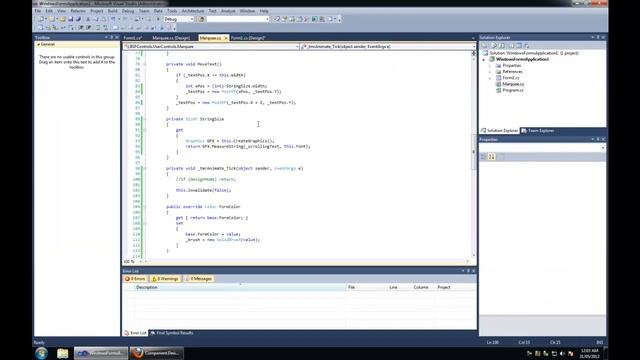The width and height of the screenshot is (640, 360).
Task: Click the volume icon in system tray
Action: click(562, 353)
